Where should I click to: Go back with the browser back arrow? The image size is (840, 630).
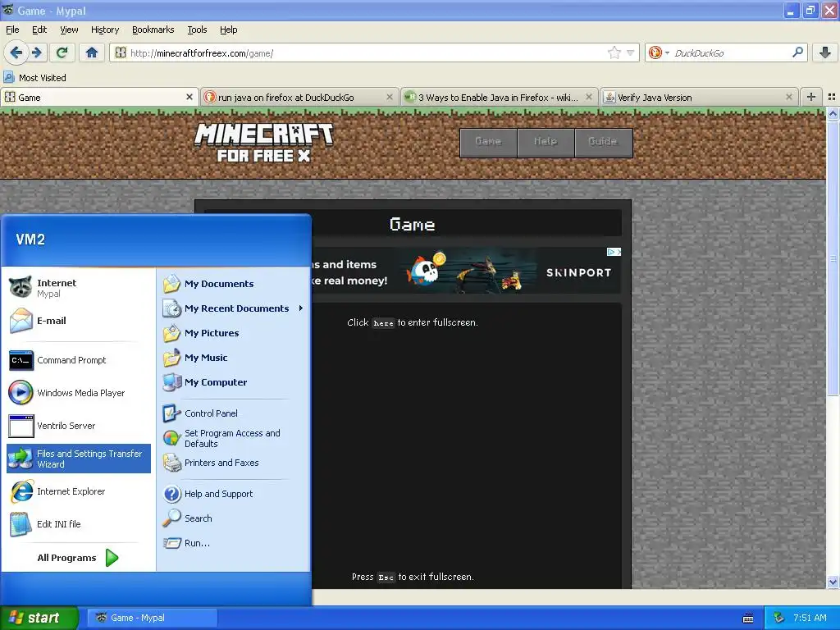coord(16,52)
